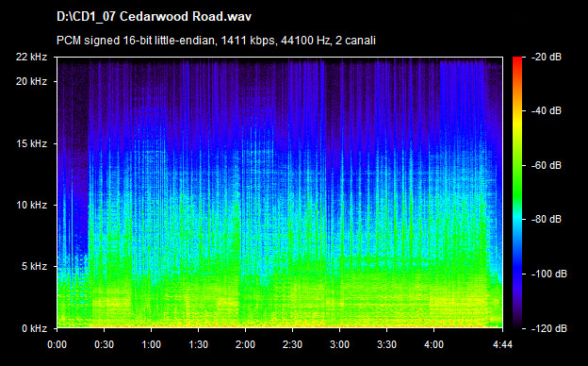This screenshot has height=366, width=588.
Task: Click the 10 kHz frequency axis label
Action: [31, 206]
